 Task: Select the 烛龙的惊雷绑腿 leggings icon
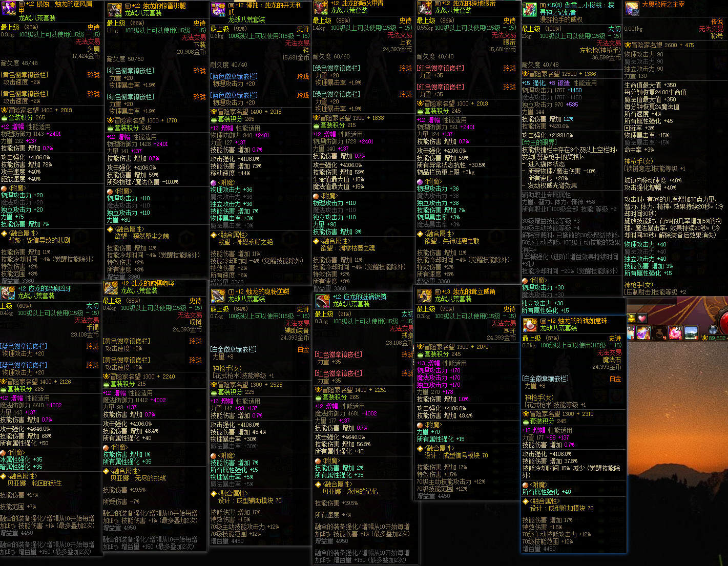click(114, 9)
